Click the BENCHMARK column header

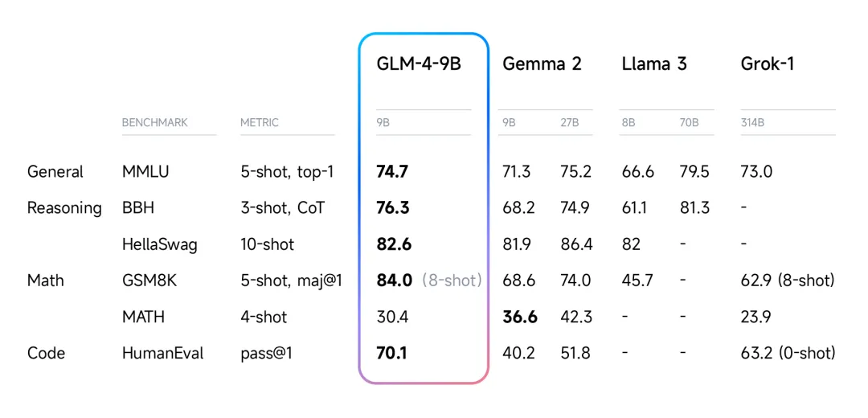(154, 123)
